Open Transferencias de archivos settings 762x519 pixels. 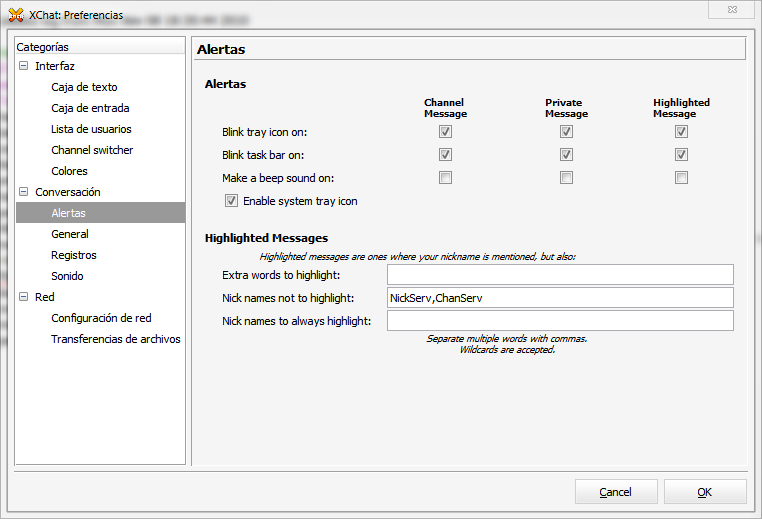tap(116, 339)
